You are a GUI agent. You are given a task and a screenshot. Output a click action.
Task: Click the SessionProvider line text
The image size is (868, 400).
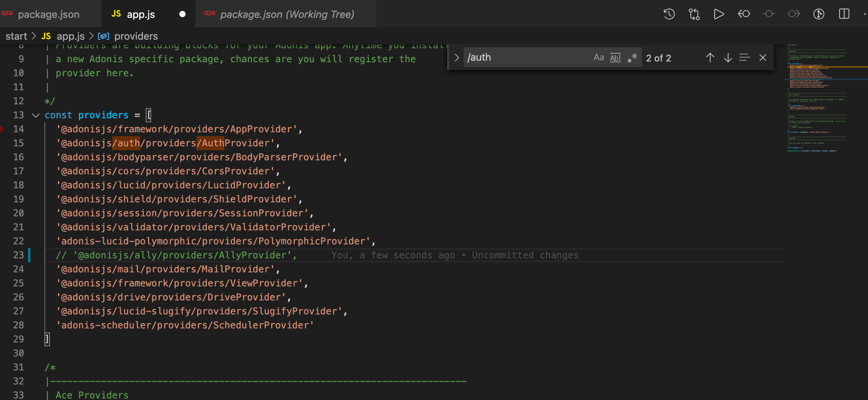click(185, 213)
